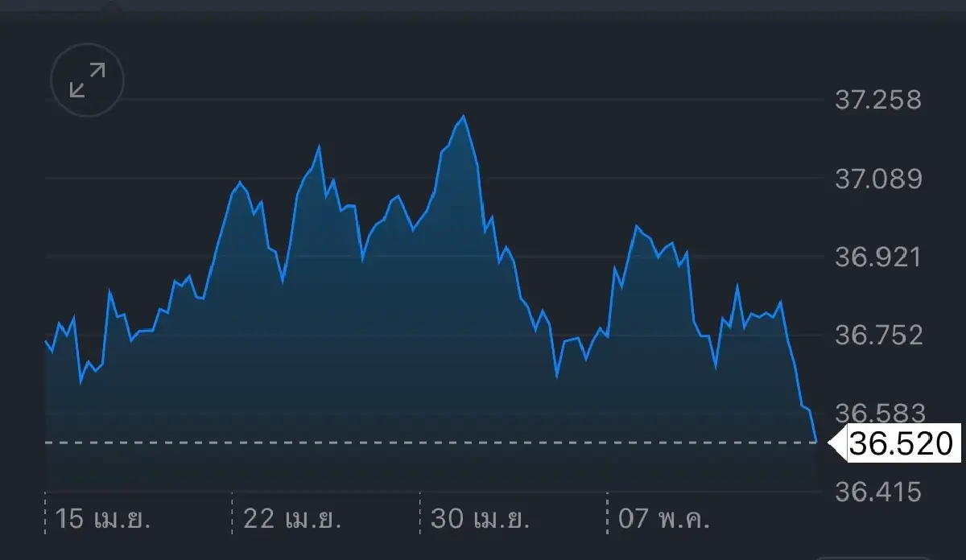The height and width of the screenshot is (560, 966).
Task: Click the 36.752 price axis label
Action: (x=878, y=336)
